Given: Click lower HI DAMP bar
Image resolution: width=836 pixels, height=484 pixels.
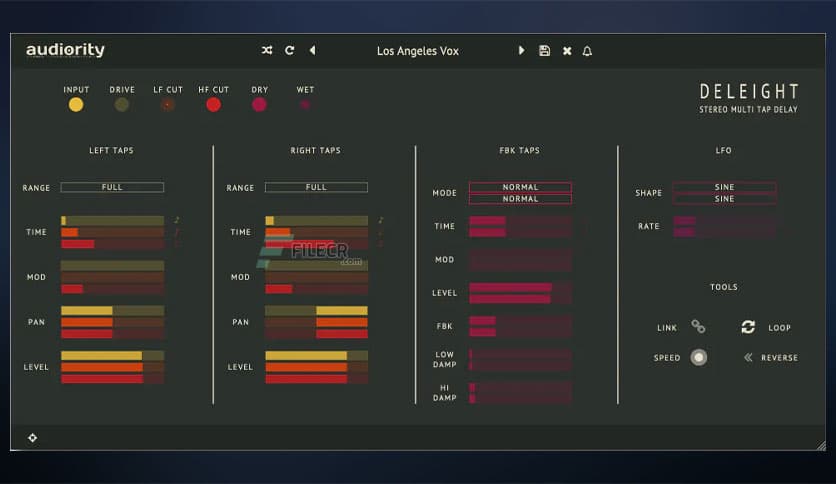Looking at the screenshot, I should coord(521,399).
